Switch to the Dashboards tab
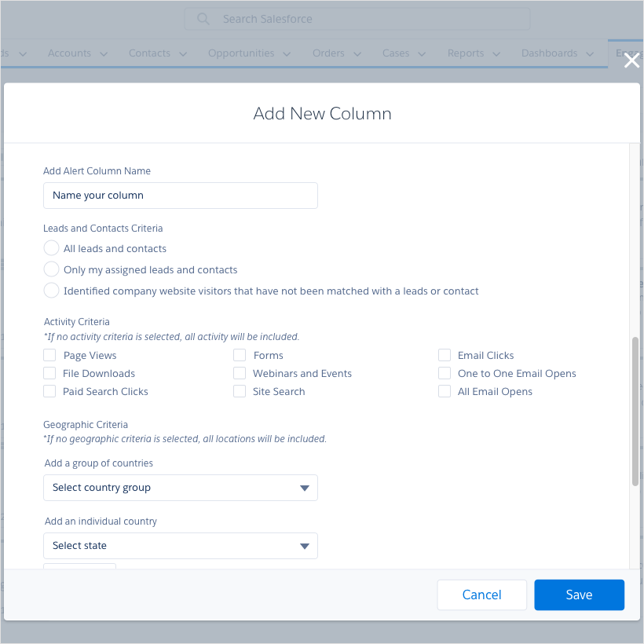644x644 pixels. coord(550,53)
